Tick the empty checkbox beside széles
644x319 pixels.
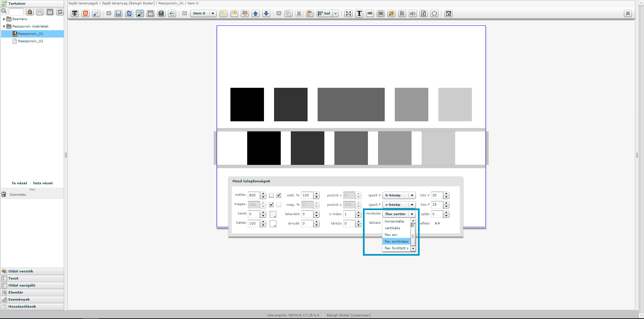coord(271,195)
